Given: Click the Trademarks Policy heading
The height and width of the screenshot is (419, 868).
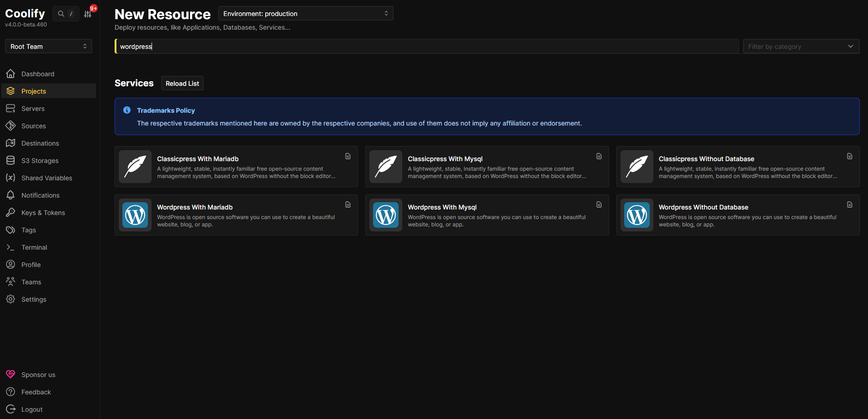Looking at the screenshot, I should coord(166,110).
